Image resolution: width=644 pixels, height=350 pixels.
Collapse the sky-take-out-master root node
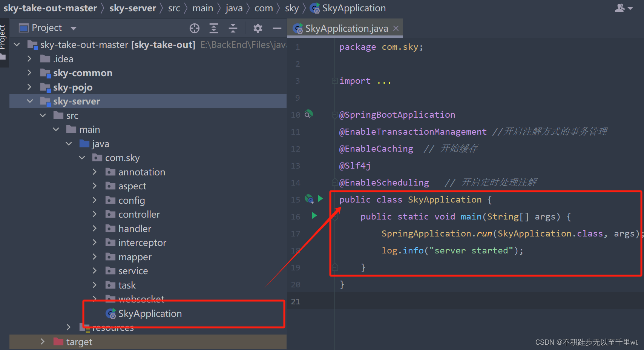(x=17, y=45)
